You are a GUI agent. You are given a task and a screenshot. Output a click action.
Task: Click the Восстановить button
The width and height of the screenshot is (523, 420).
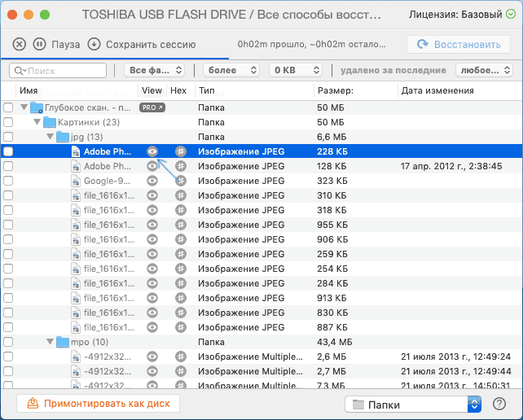coord(458,45)
